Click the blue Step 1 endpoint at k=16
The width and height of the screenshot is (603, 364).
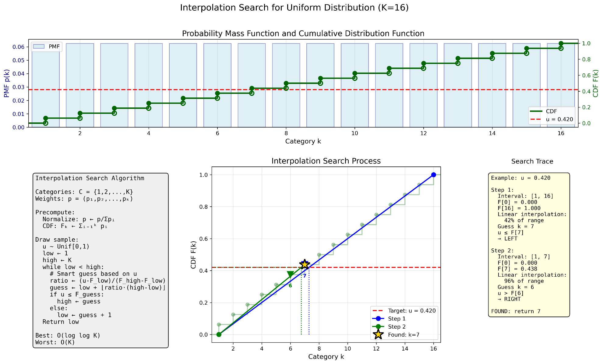tap(433, 175)
